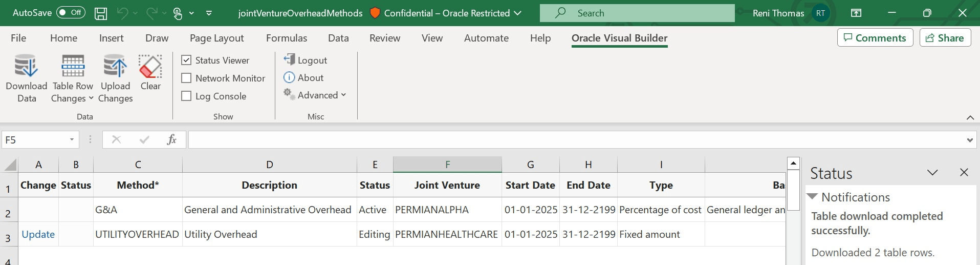Open the Formulas ribbon tab
980x265 pixels.
coord(287,38)
